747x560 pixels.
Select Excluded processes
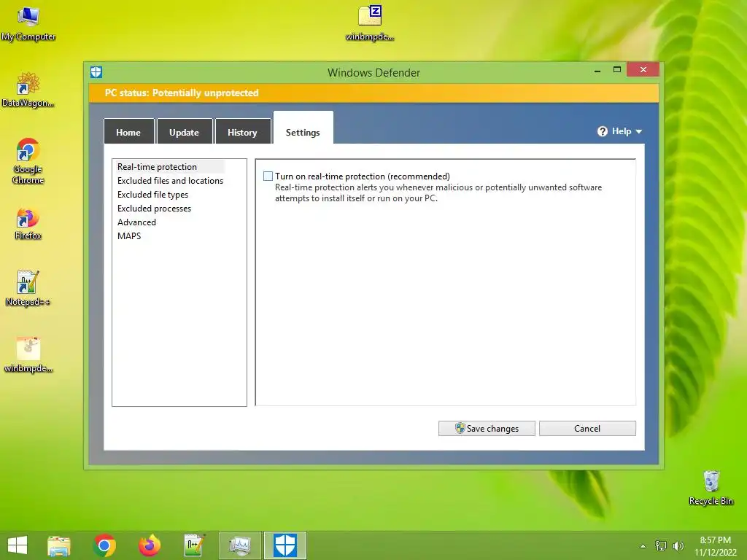coord(154,208)
